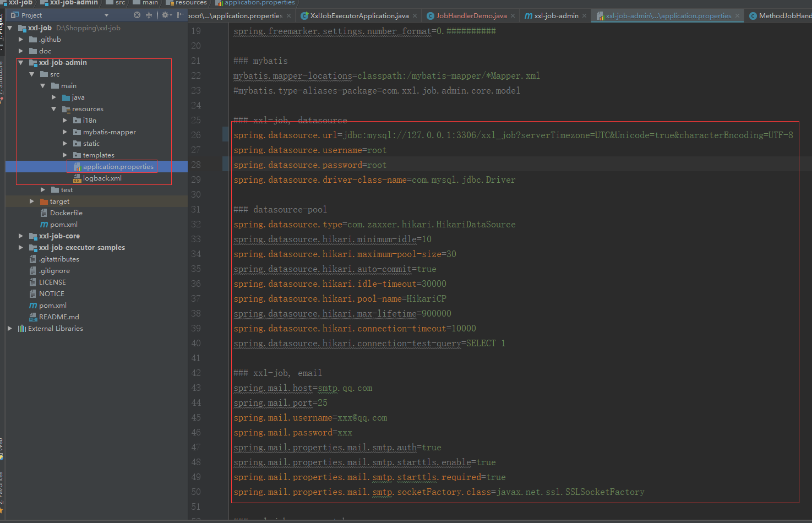
Task: Click the xxl-job-core module icon
Action: click(x=33, y=236)
